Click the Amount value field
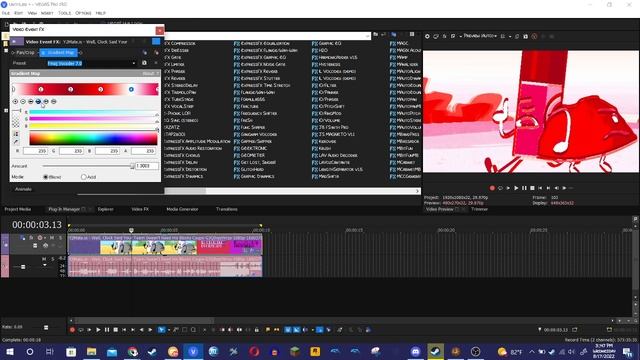Image resolution: width=640 pixels, height=360 pixels. coord(146,166)
